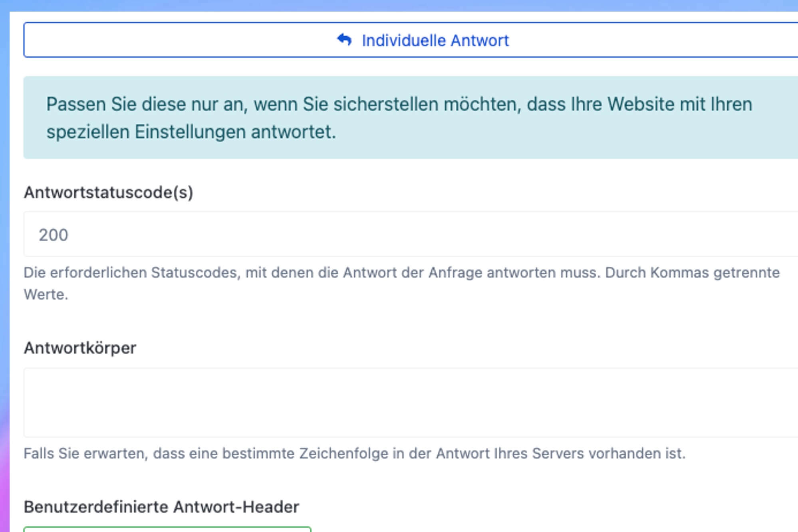Click help text below Antwortkörper about Zeichenfolge
The height and width of the screenshot is (532, 798).
pyautogui.click(x=354, y=454)
